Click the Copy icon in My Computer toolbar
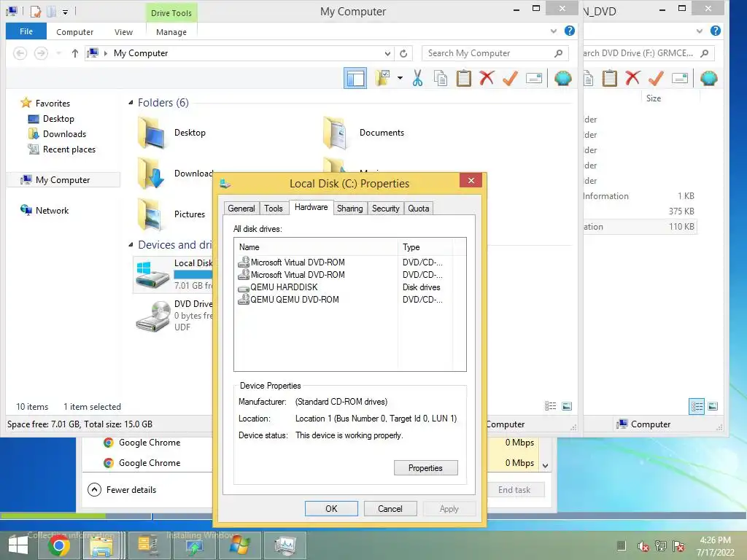 440,78
